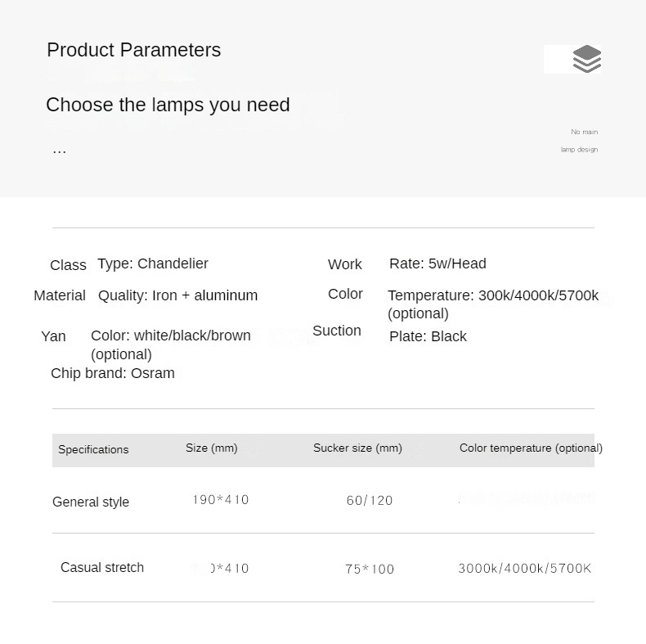
Task: Click 'Choose the lamps you need' text
Action: coord(168,105)
